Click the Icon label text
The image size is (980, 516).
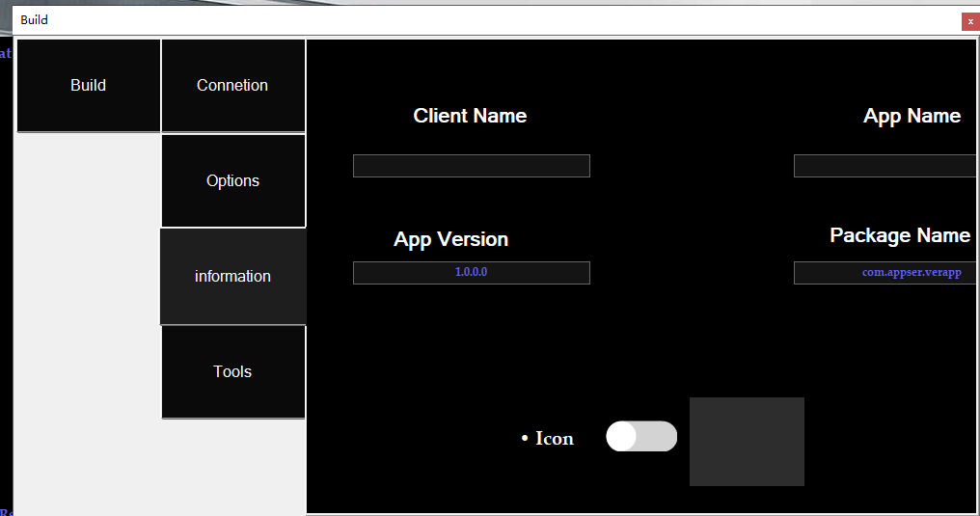(x=555, y=439)
